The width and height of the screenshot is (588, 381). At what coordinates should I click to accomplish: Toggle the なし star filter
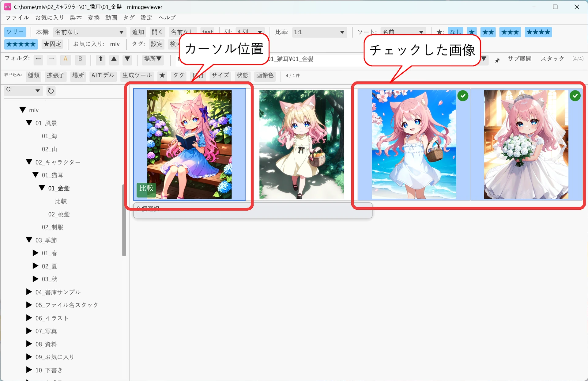coord(455,32)
